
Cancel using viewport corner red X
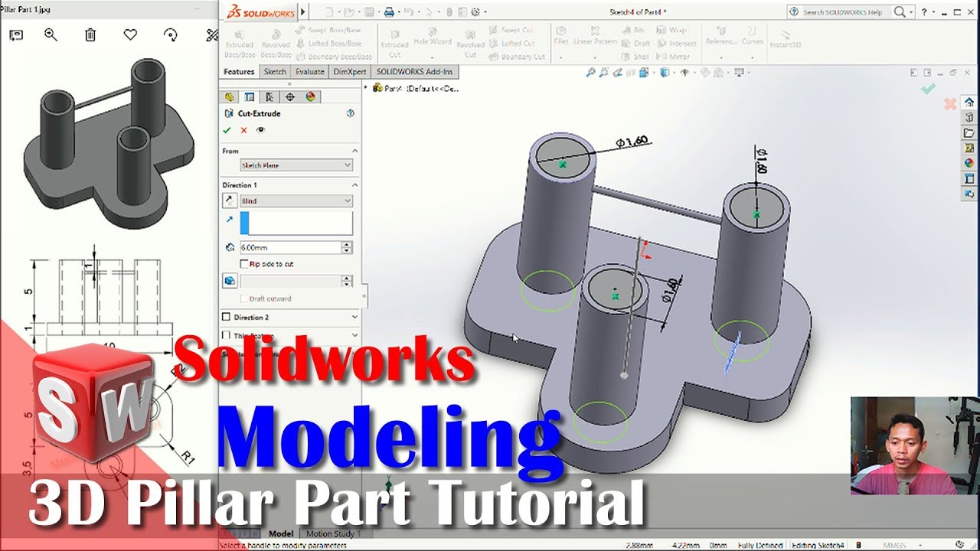(x=950, y=103)
